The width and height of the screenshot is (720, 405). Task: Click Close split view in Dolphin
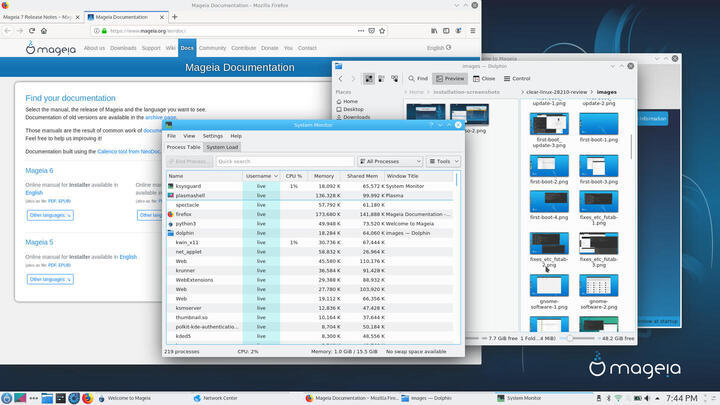coord(484,79)
